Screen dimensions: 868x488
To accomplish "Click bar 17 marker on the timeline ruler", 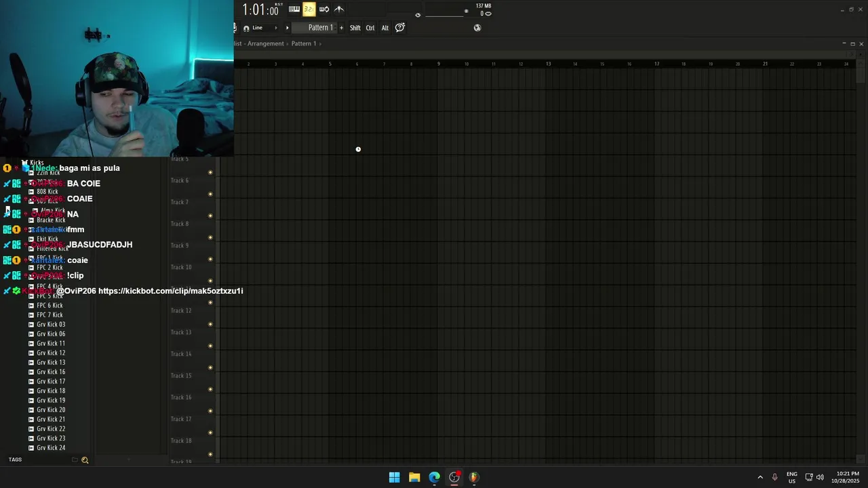I will (x=656, y=64).
